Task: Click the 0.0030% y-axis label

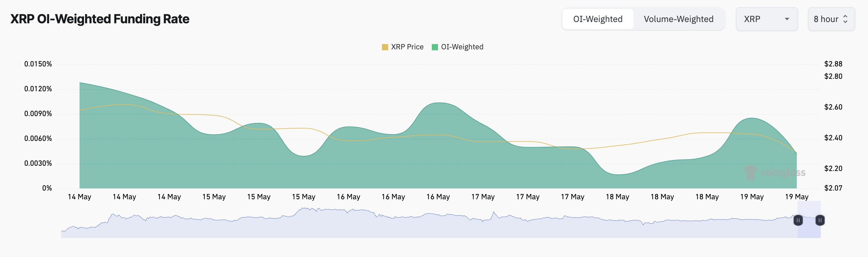Action: (x=38, y=163)
